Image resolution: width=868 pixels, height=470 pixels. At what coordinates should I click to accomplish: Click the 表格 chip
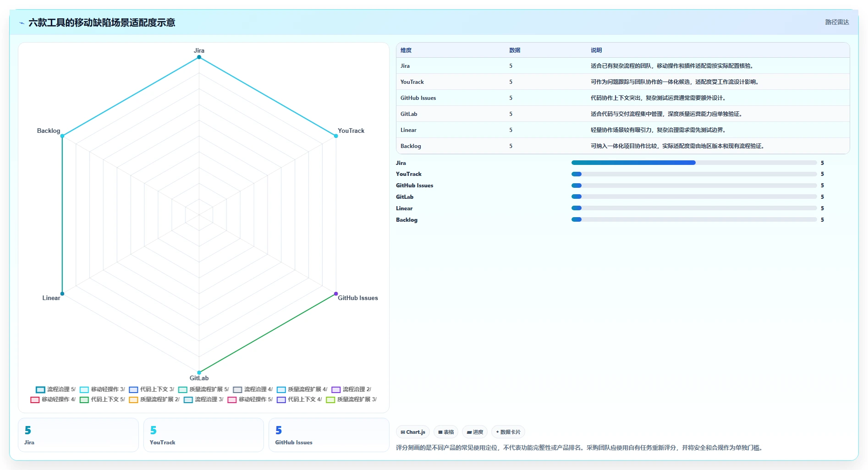tap(446, 432)
